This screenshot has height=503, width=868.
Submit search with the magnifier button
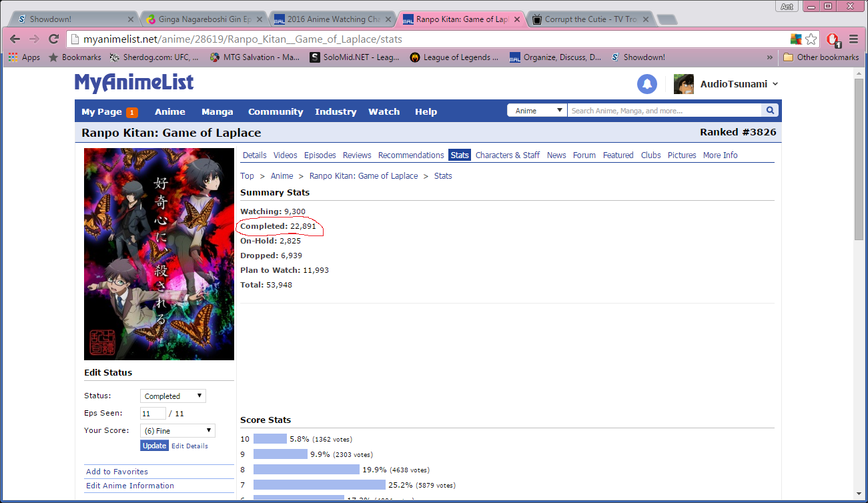point(771,111)
